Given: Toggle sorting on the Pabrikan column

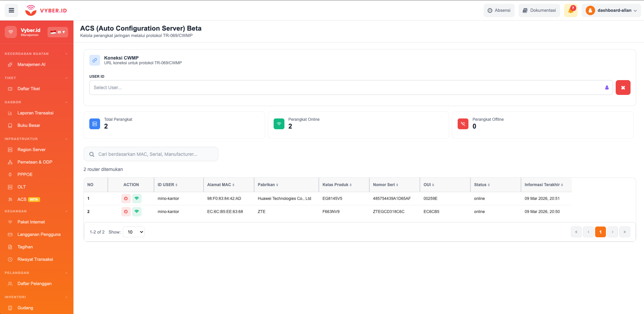Looking at the screenshot, I should coord(277,184).
